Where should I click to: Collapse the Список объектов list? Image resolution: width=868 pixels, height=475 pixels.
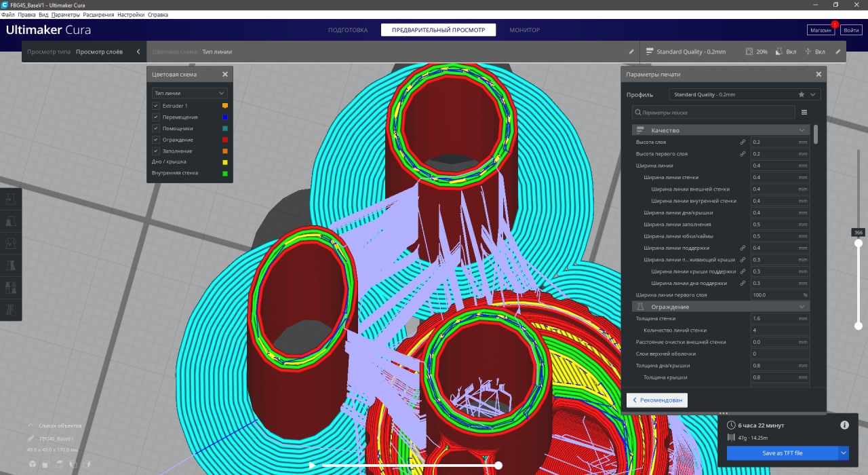31,425
